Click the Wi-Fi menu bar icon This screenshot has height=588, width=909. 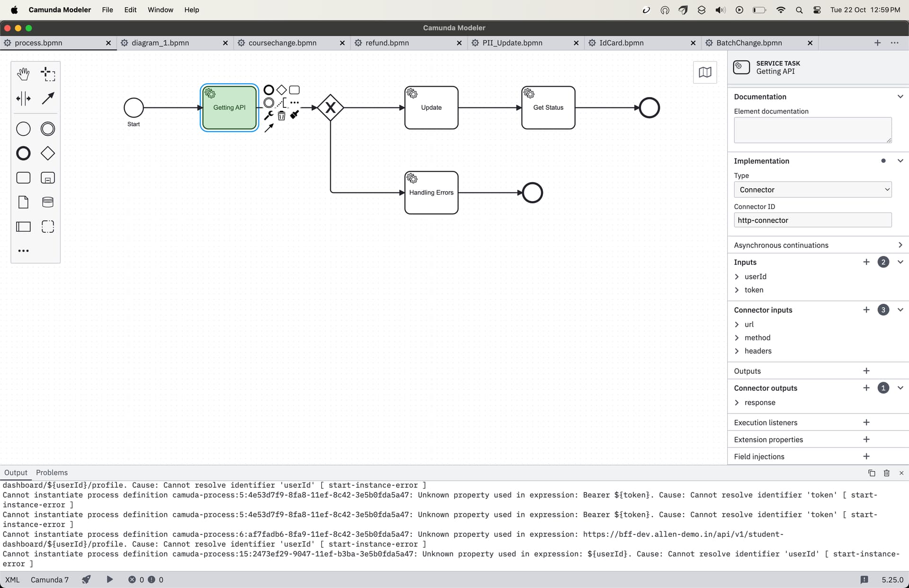click(x=781, y=10)
